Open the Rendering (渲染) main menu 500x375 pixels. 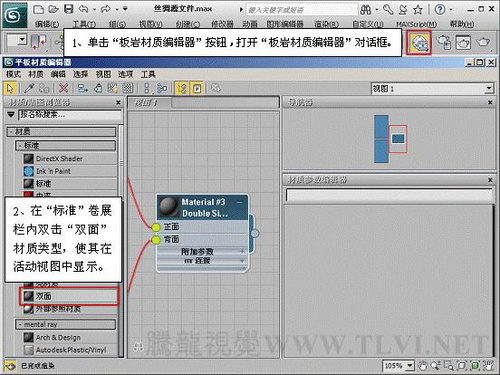click(x=326, y=24)
